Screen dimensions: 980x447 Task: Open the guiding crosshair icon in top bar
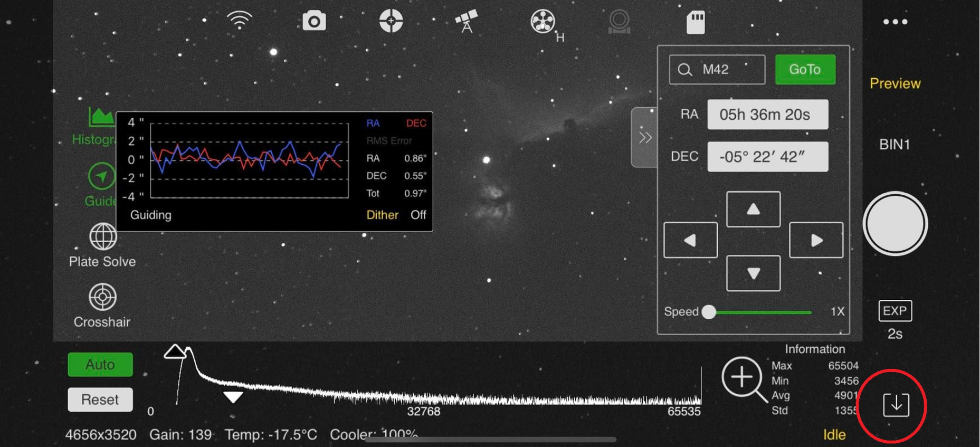[391, 21]
